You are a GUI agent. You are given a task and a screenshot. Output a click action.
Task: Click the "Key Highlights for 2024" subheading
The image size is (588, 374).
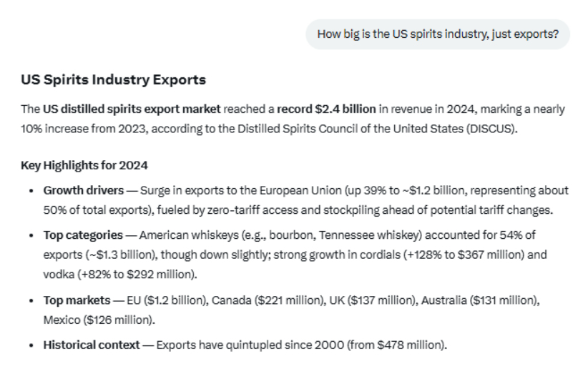[84, 165]
